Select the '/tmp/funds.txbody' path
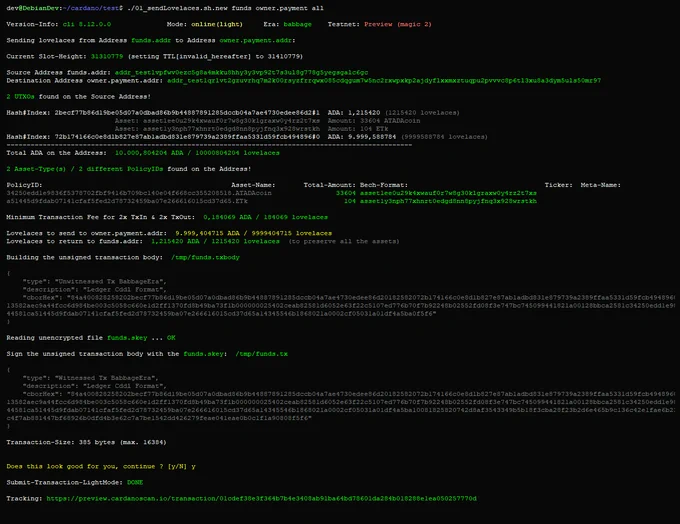680x524 pixels. pos(205,258)
